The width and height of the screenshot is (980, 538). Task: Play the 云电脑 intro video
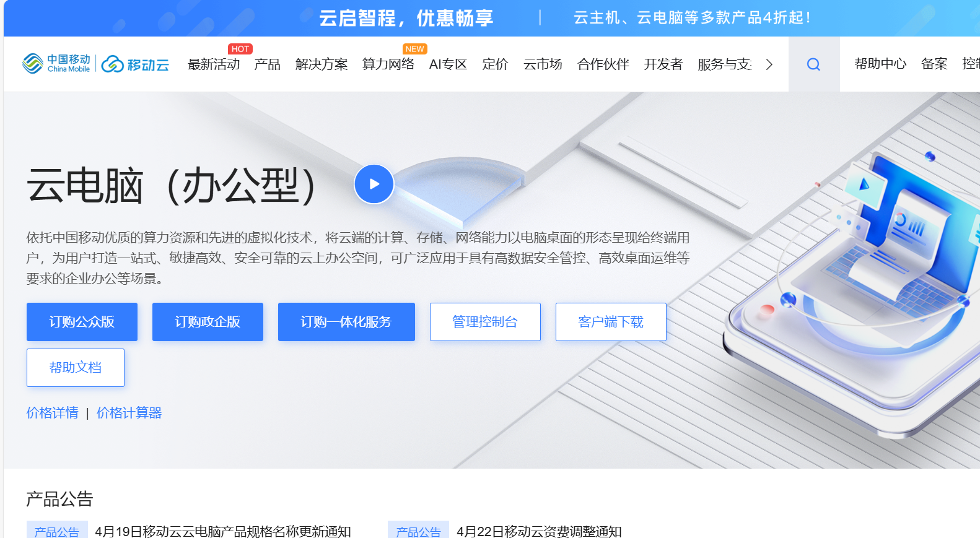point(374,184)
